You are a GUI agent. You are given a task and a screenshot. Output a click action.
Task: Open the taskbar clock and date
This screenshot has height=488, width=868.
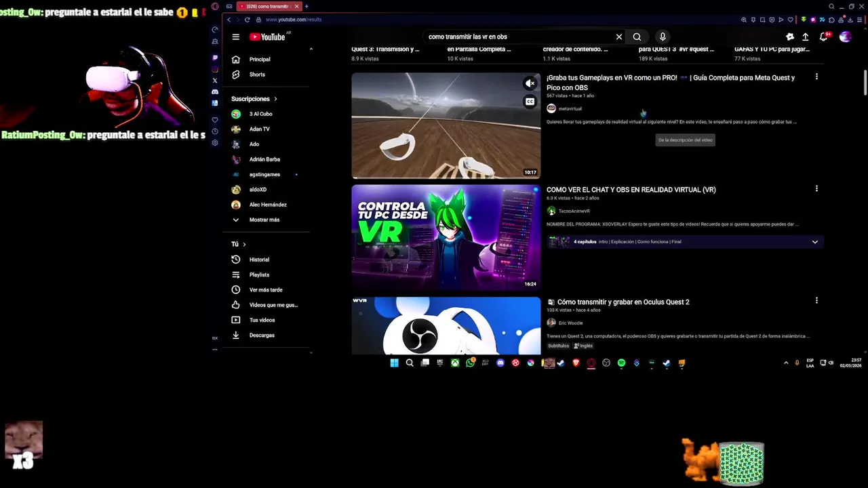coord(851,363)
